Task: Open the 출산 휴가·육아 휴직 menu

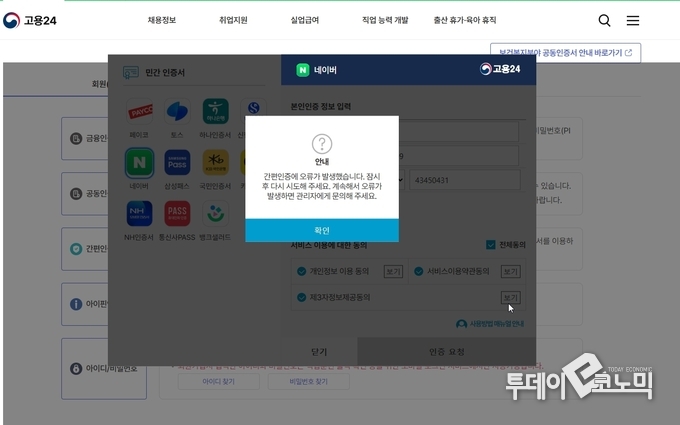Action: [465, 20]
